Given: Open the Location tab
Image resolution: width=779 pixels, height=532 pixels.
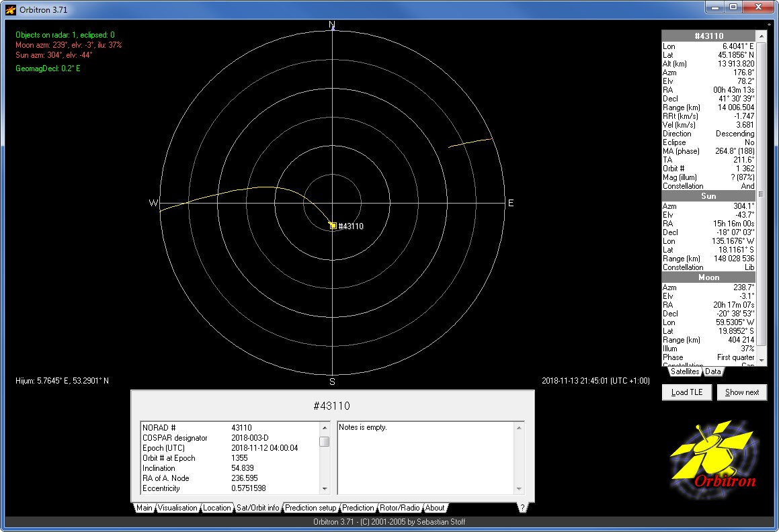Looking at the screenshot, I should [x=216, y=508].
